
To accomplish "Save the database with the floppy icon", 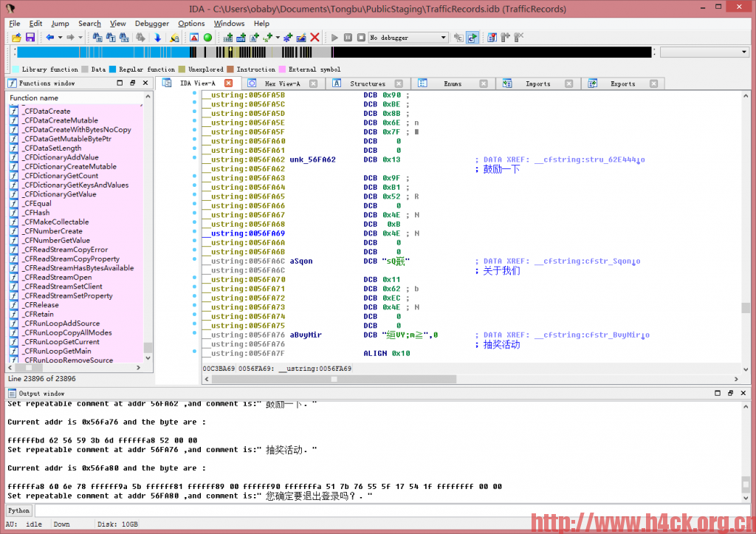I will coord(30,38).
